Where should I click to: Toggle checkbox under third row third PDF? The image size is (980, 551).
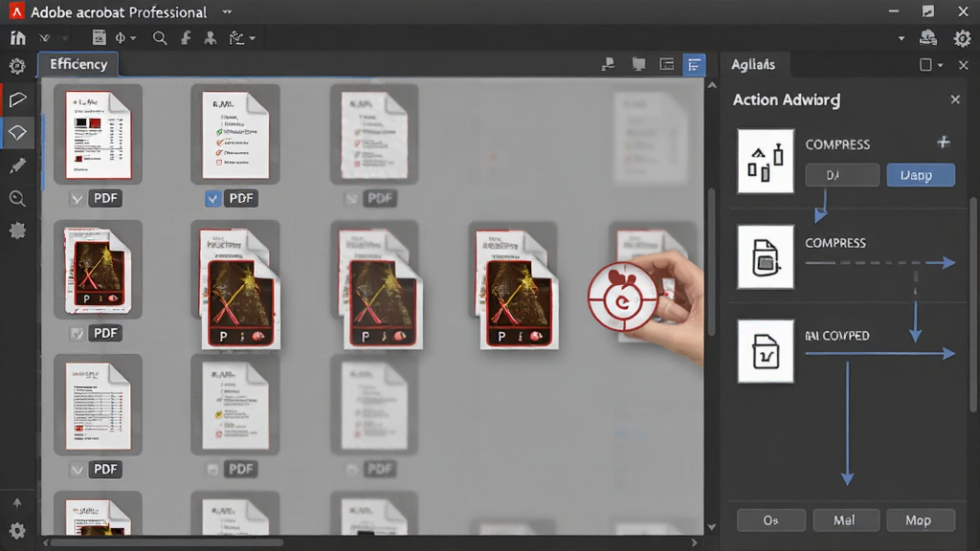pyautogui.click(x=352, y=469)
